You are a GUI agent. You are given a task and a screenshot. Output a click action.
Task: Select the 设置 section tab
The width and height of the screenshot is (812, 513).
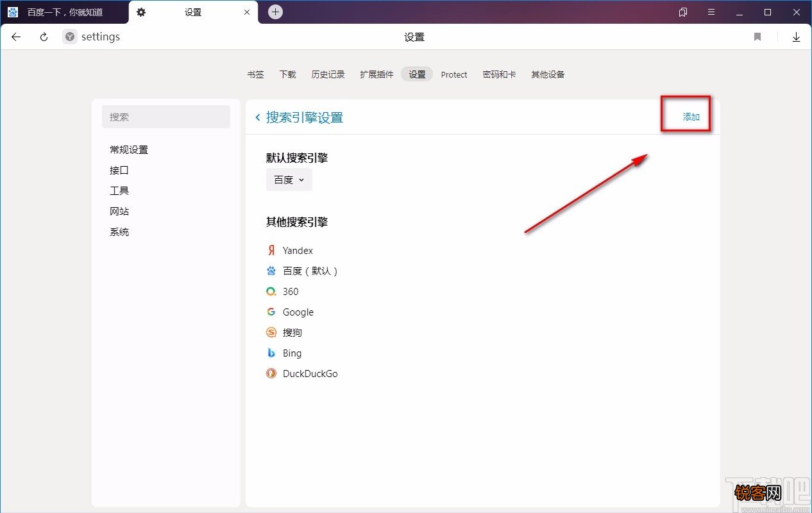(417, 74)
